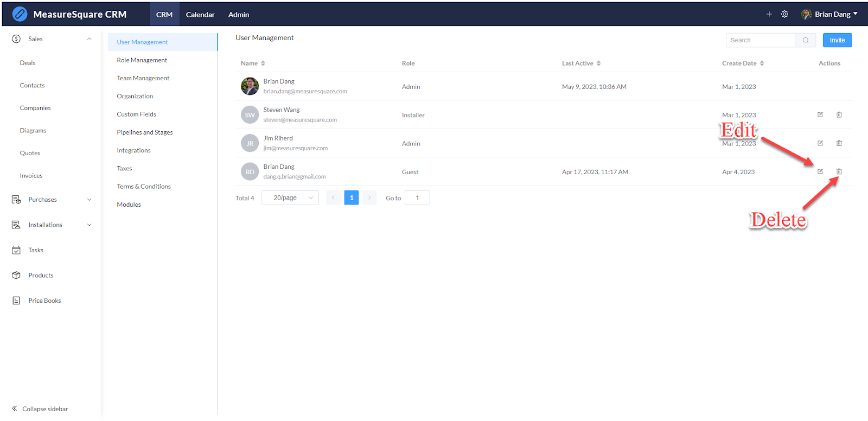The height and width of the screenshot is (421, 868).
Task: Click the Sales dollar icon in sidebar
Action: [16, 39]
